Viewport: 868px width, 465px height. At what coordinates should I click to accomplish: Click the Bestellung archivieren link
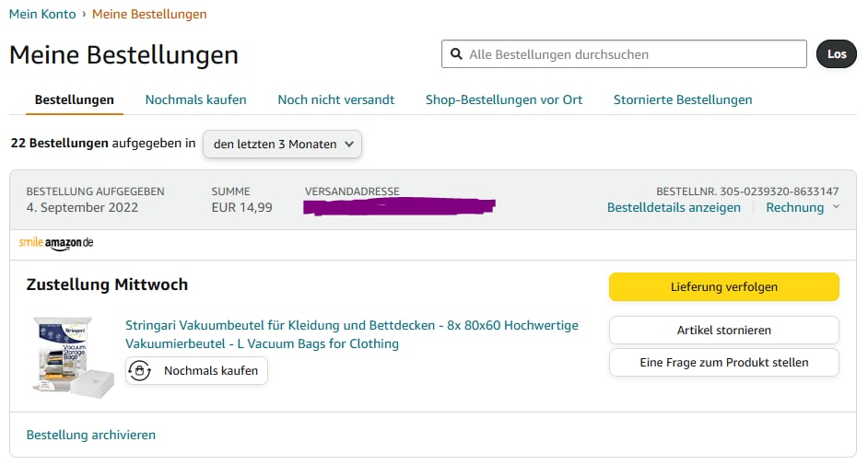click(x=91, y=435)
